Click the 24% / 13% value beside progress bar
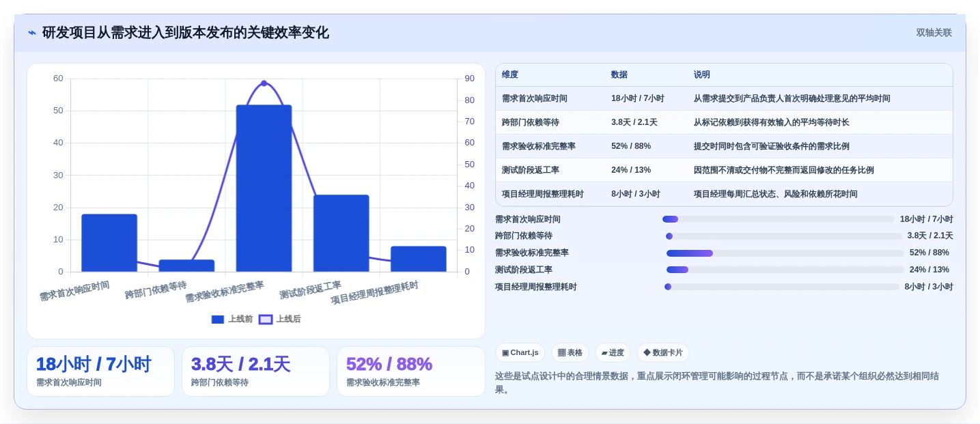Image resolution: width=980 pixels, height=424 pixels. point(929,270)
